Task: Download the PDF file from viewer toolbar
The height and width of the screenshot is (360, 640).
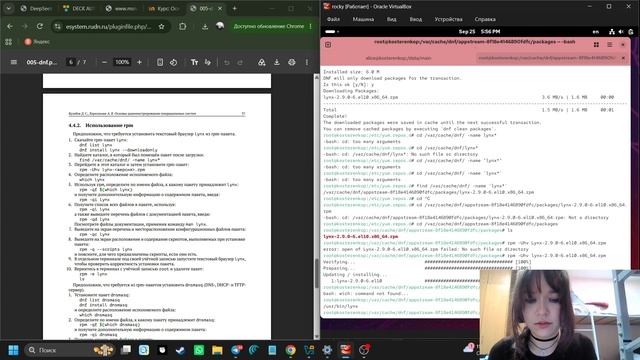Action: pos(277,62)
